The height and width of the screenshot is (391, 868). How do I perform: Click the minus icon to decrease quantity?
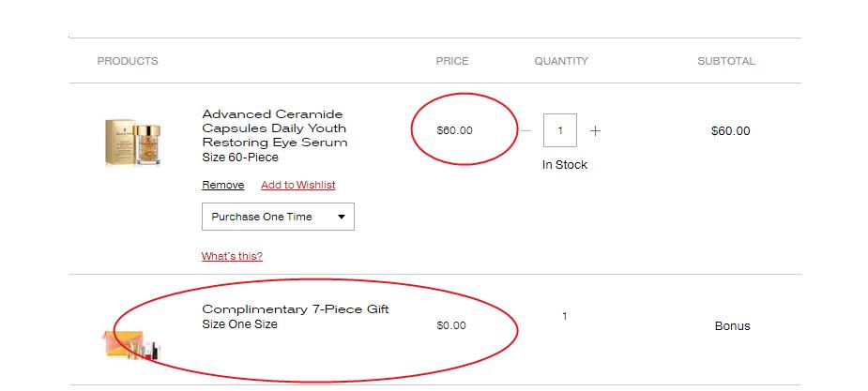coord(526,131)
